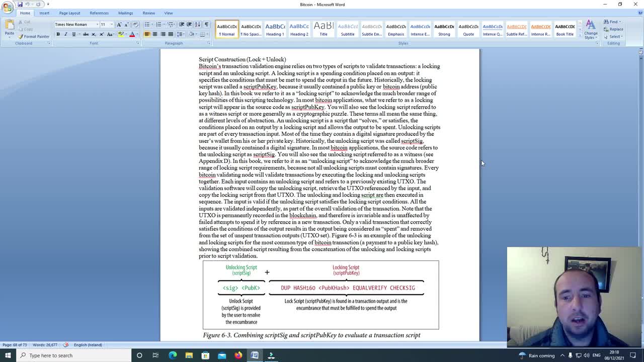Switch to the References tab
The height and width of the screenshot is (362, 644).
pos(99,13)
